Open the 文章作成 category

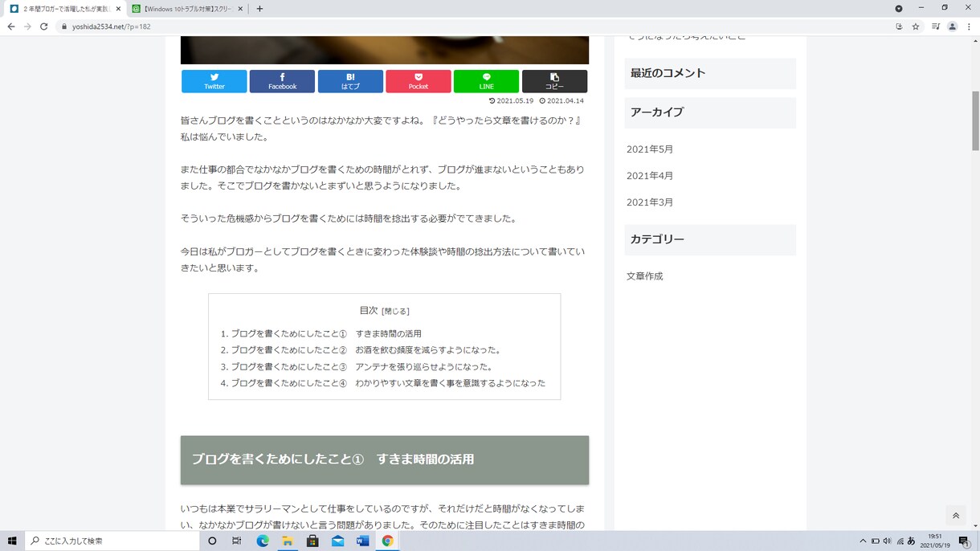pyautogui.click(x=645, y=276)
